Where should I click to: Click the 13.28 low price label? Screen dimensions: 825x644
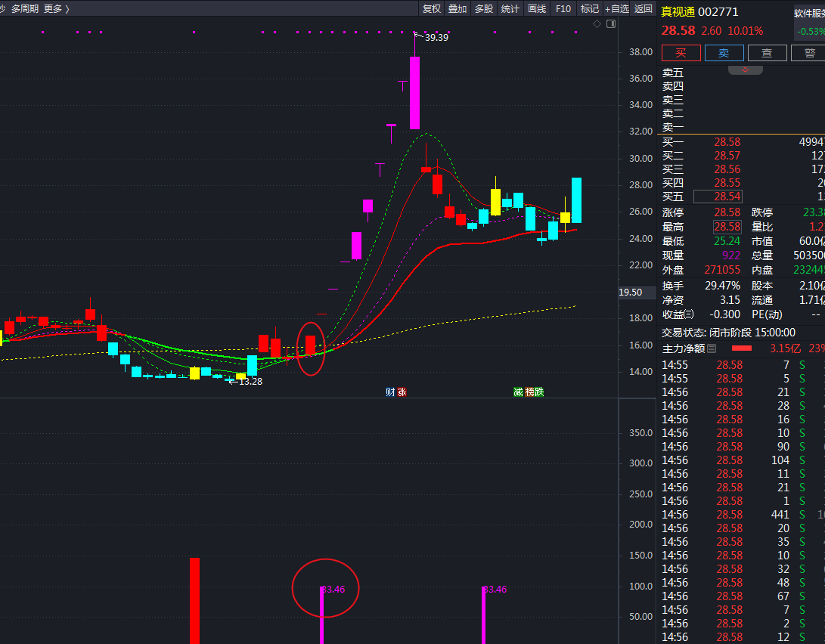tap(250, 382)
